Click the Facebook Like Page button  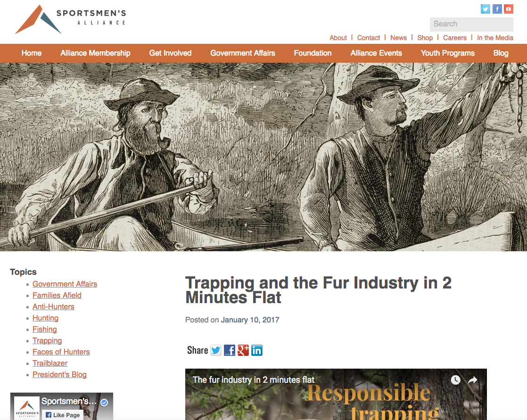[x=63, y=415]
